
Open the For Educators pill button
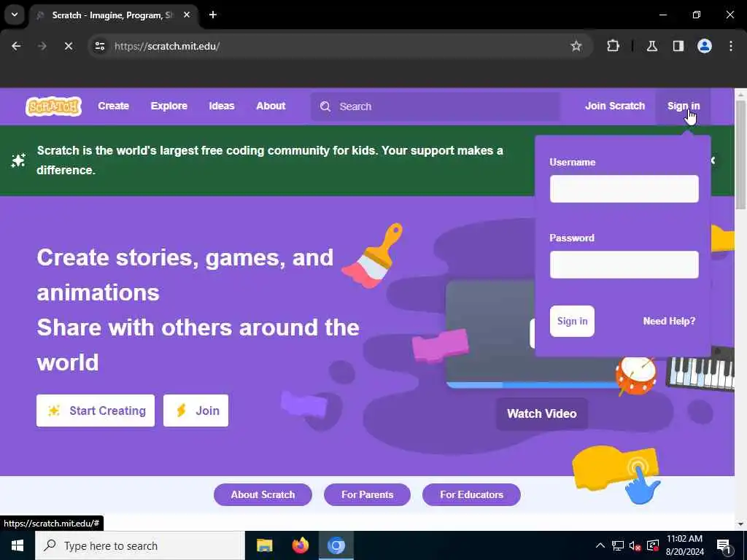coord(471,495)
